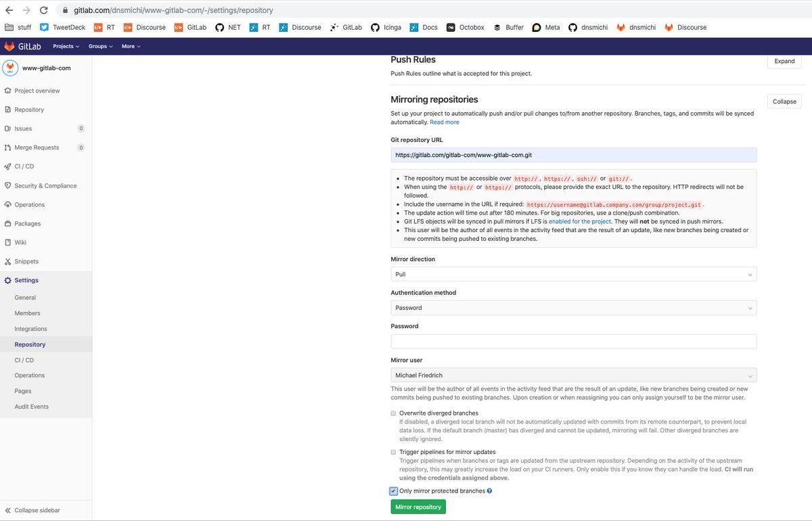The image size is (812, 521).
Task: Open the dnsmichi GitHub bookmark
Action: pyautogui.click(x=587, y=28)
